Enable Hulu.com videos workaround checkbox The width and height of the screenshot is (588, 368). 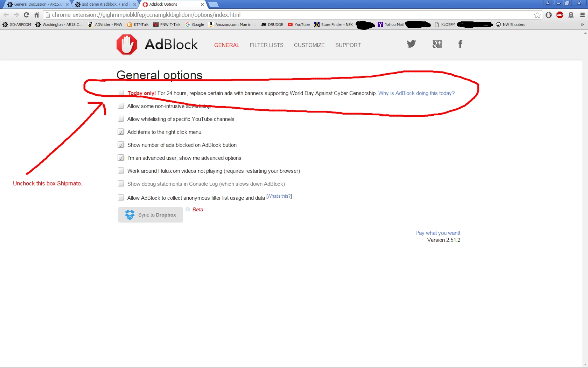(x=121, y=171)
